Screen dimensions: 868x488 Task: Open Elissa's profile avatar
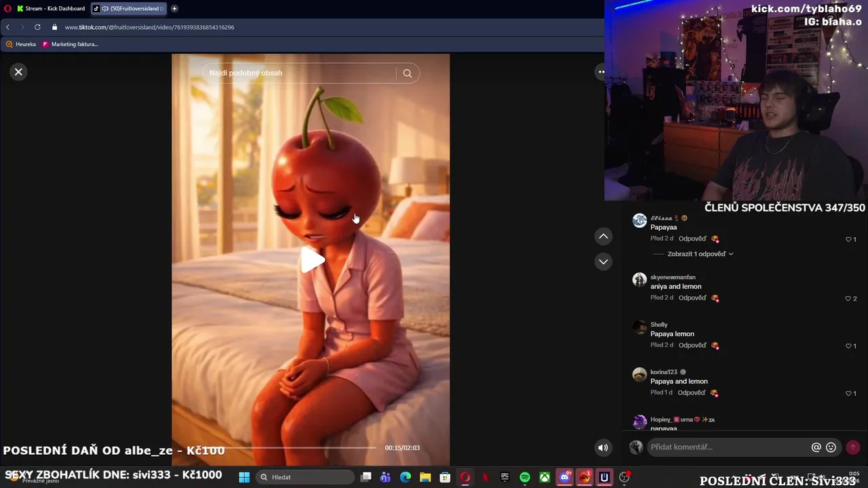coord(639,220)
